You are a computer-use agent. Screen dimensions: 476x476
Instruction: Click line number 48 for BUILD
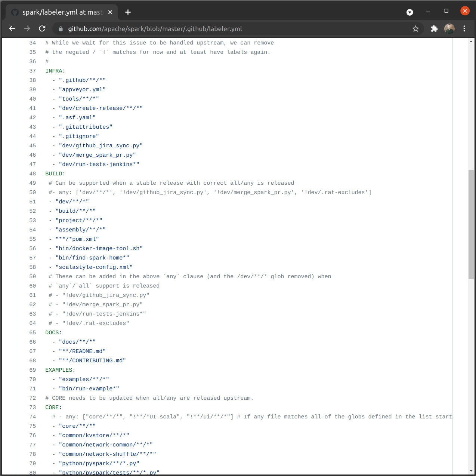(x=33, y=174)
